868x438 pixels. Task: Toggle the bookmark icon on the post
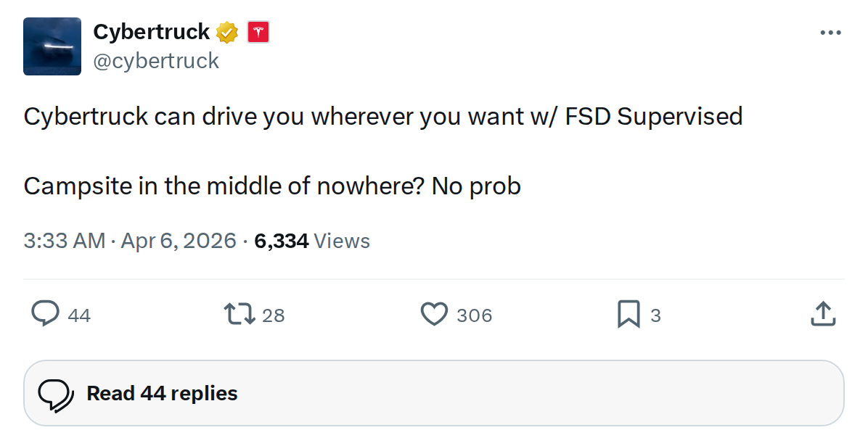629,314
